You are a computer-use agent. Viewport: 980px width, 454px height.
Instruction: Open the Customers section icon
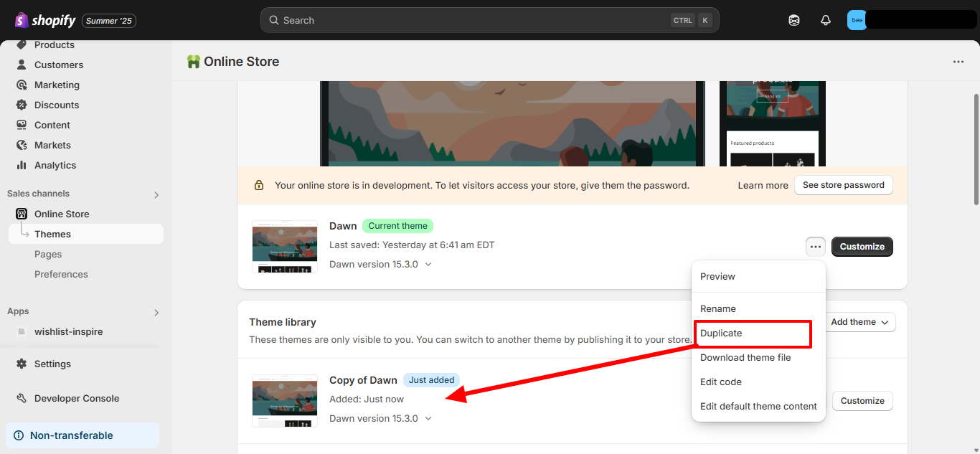(x=21, y=65)
